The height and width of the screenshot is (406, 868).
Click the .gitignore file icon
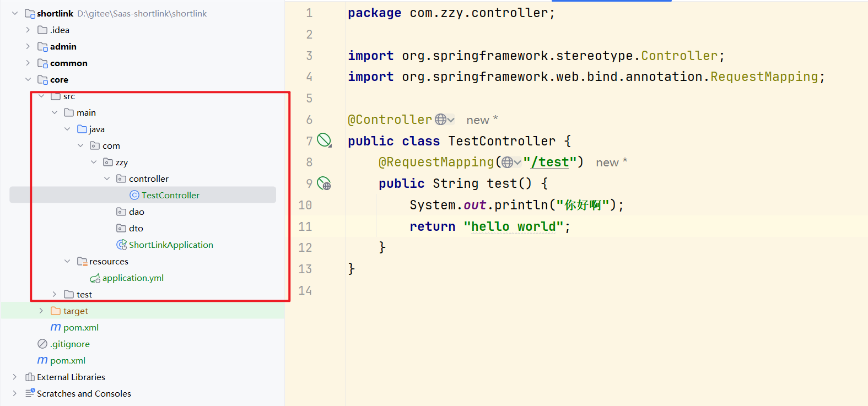(x=42, y=344)
